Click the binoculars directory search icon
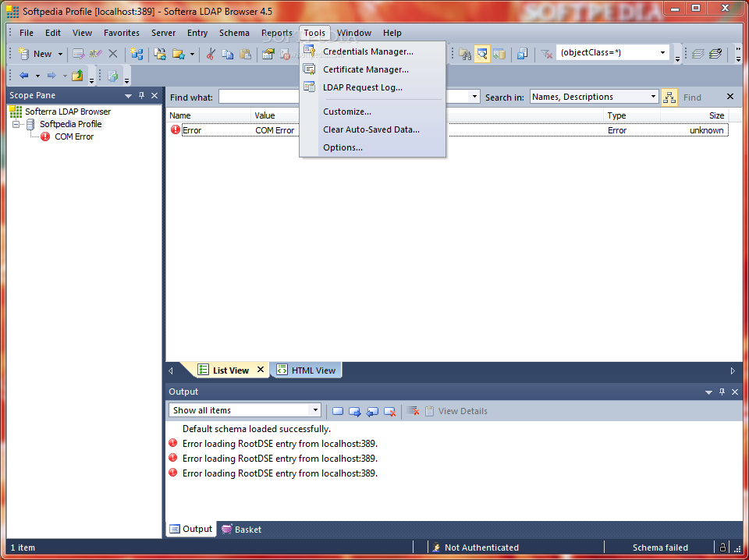Viewport: 749px width, 560px height. click(465, 54)
